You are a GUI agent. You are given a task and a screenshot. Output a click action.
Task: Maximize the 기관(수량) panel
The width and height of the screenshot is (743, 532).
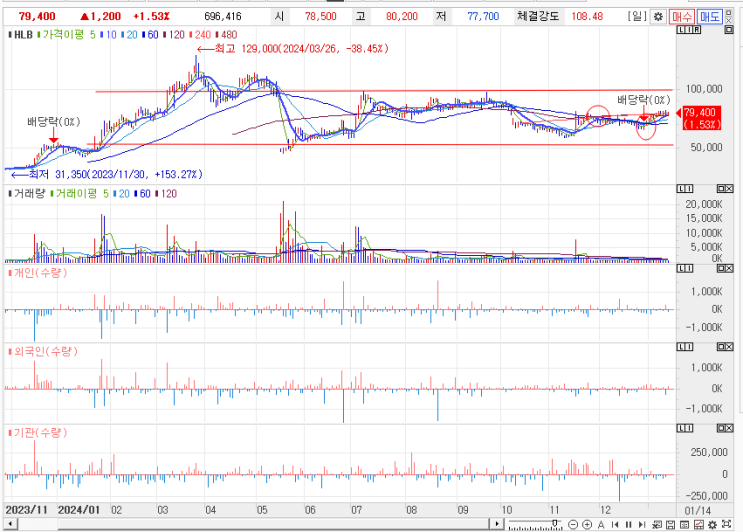(721, 428)
